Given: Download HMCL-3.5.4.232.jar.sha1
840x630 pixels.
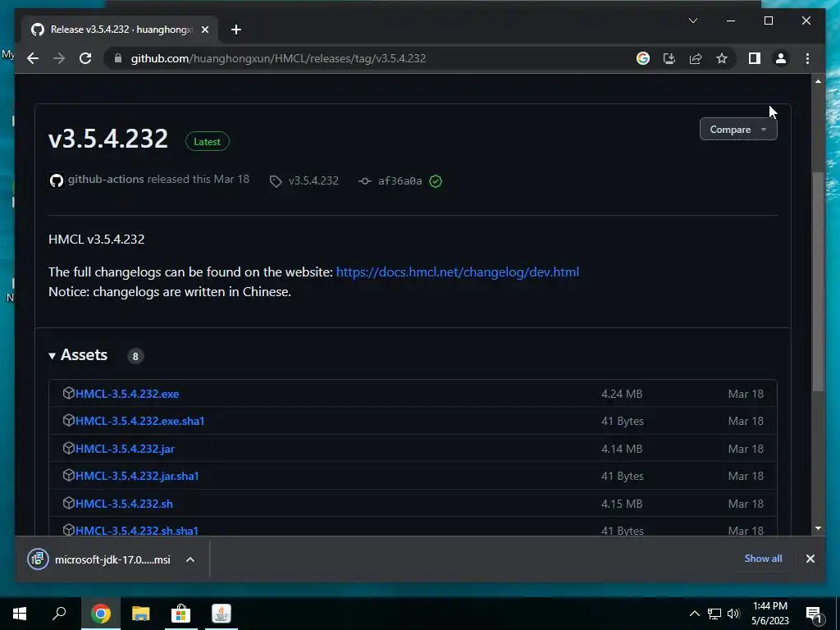Looking at the screenshot, I should click(x=137, y=476).
